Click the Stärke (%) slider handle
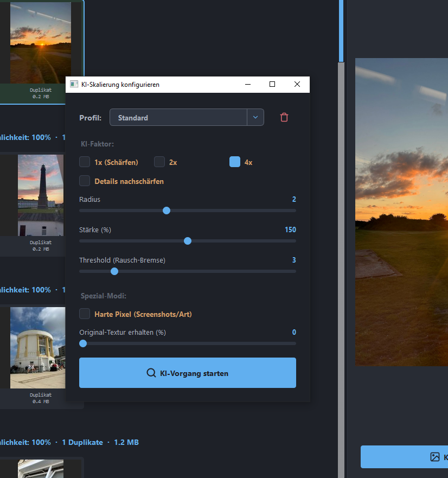This screenshot has height=478, width=448. [188, 241]
